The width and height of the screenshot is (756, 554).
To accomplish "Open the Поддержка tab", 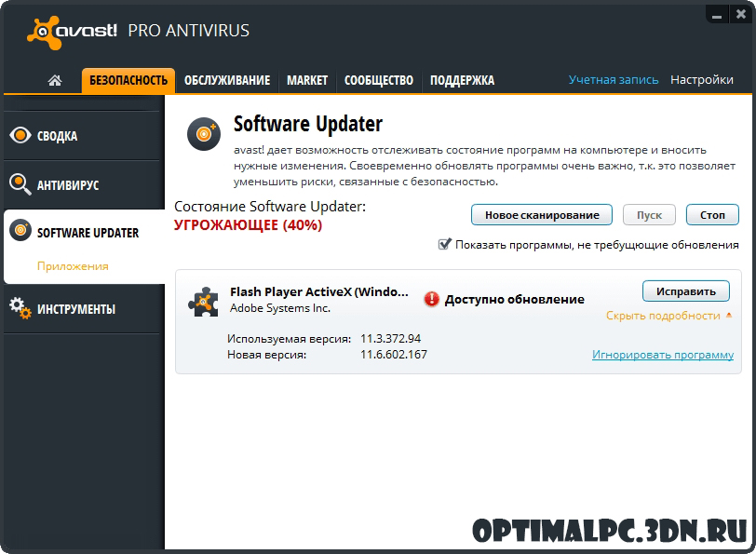I will pos(462,80).
